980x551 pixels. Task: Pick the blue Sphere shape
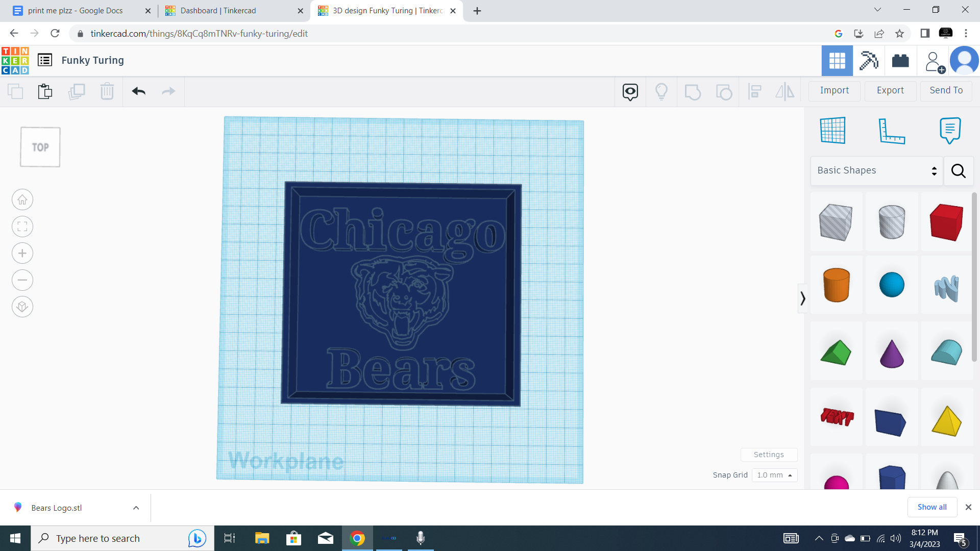(x=892, y=285)
